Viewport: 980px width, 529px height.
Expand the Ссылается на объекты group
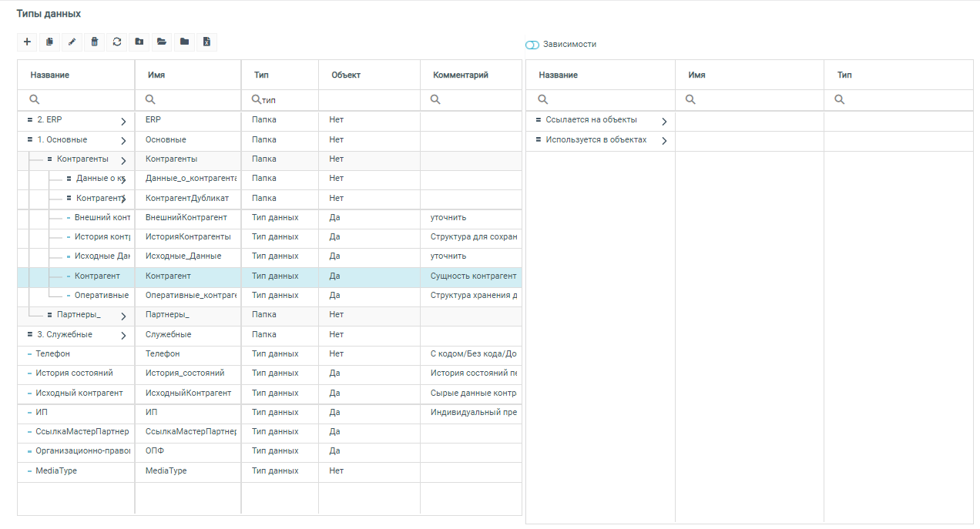point(664,121)
